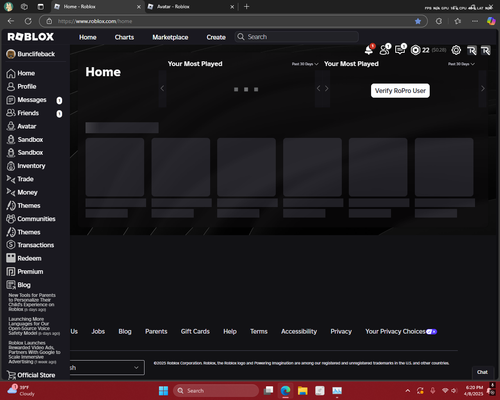Screen dimensions: 500x400
Task: Open Buncifeback user avatar in sidebar
Action: click(11, 54)
